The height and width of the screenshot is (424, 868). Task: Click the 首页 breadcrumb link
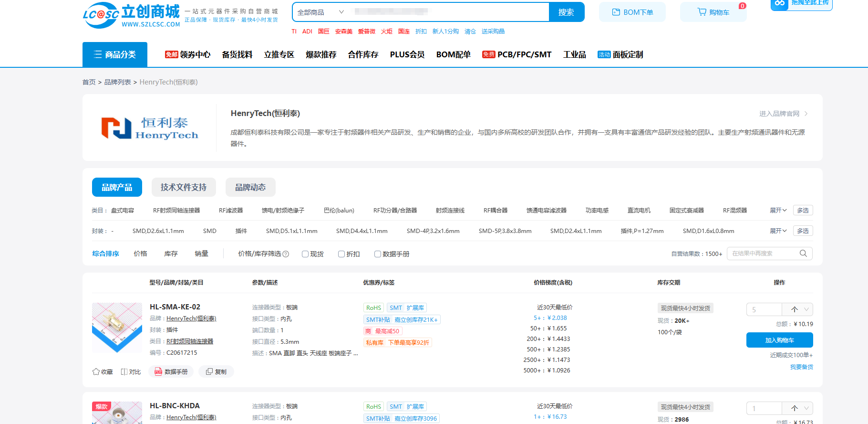click(x=89, y=82)
